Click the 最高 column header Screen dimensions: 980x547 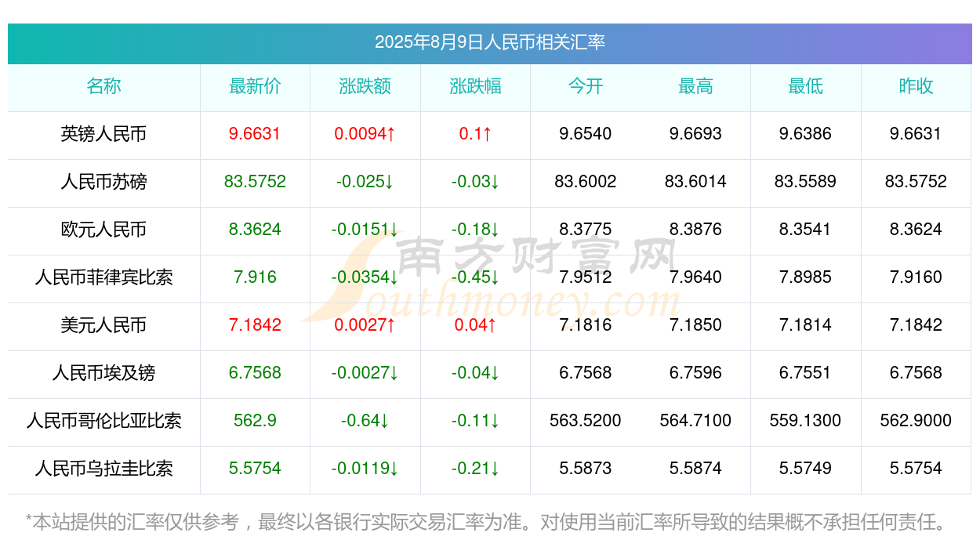click(695, 86)
